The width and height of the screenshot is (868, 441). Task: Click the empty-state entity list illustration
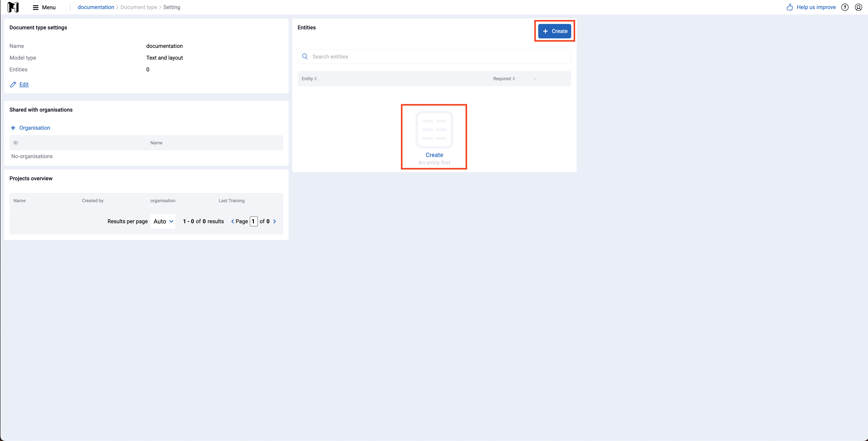[434, 130]
